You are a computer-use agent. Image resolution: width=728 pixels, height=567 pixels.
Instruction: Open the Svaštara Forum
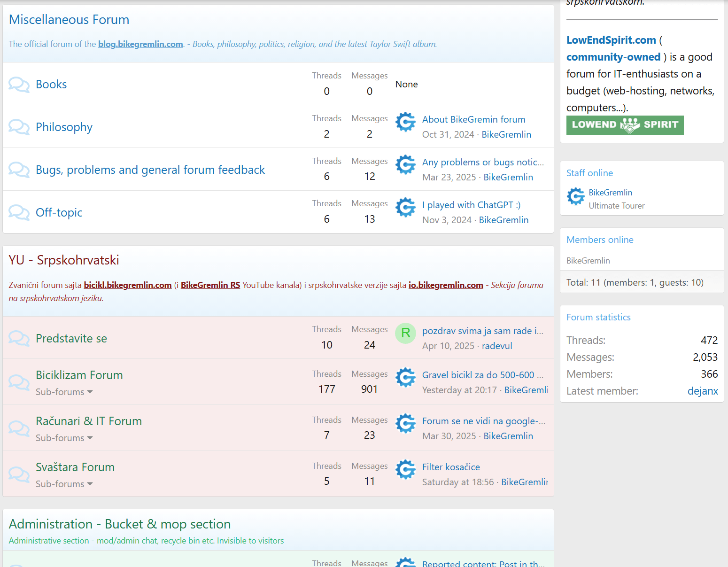pos(75,467)
